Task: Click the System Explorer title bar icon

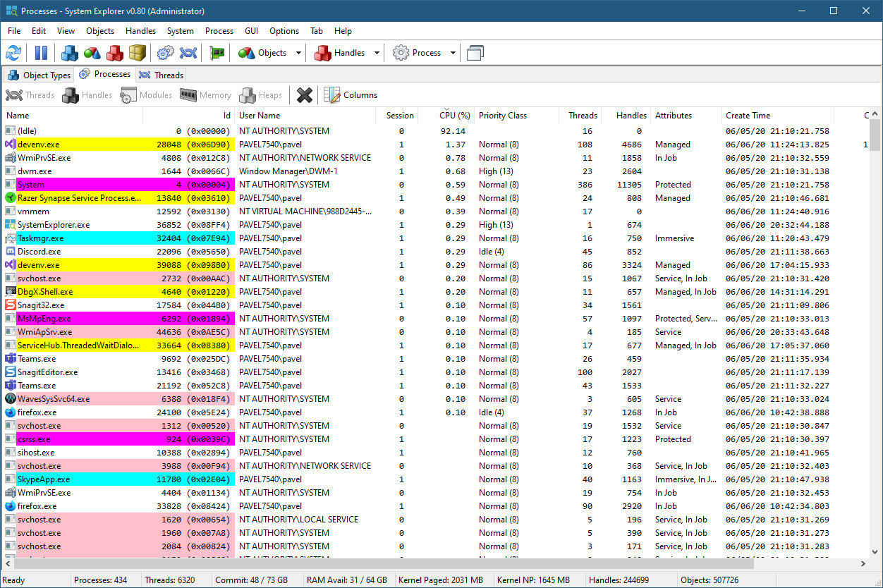Action: (x=11, y=11)
